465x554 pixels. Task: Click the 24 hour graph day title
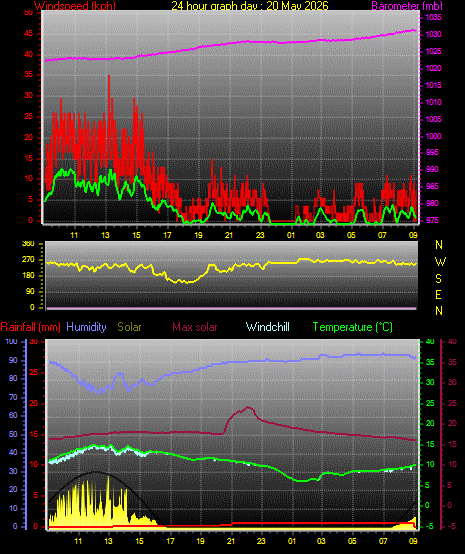(x=250, y=6)
